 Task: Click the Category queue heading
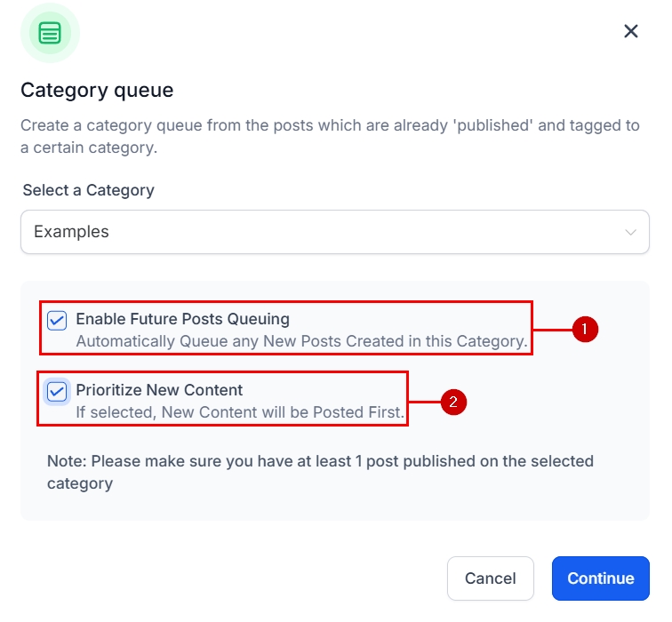97,90
